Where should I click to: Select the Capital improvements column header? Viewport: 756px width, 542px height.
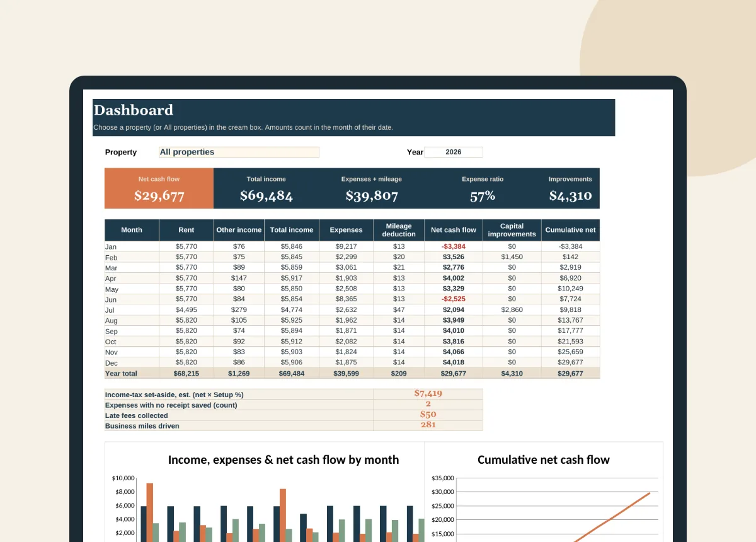click(512, 230)
